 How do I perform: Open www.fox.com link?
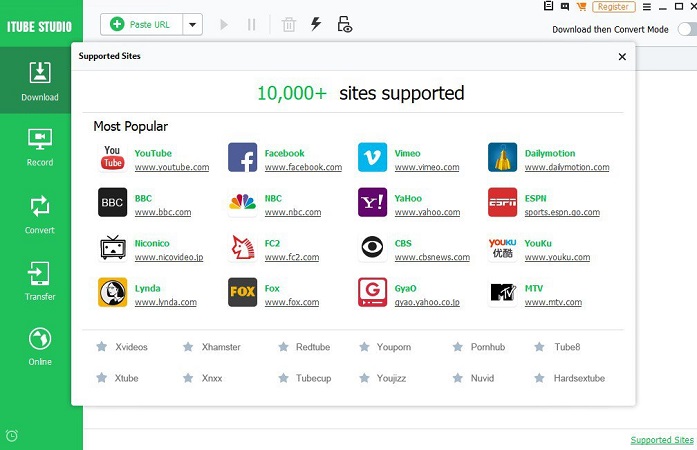pos(292,302)
